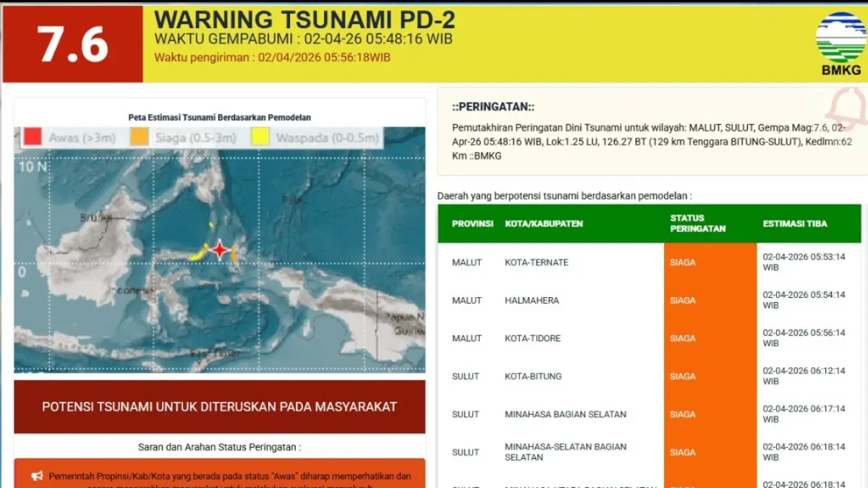
Task: Click the red Awas (>3m) legend swatch
Action: (33, 137)
